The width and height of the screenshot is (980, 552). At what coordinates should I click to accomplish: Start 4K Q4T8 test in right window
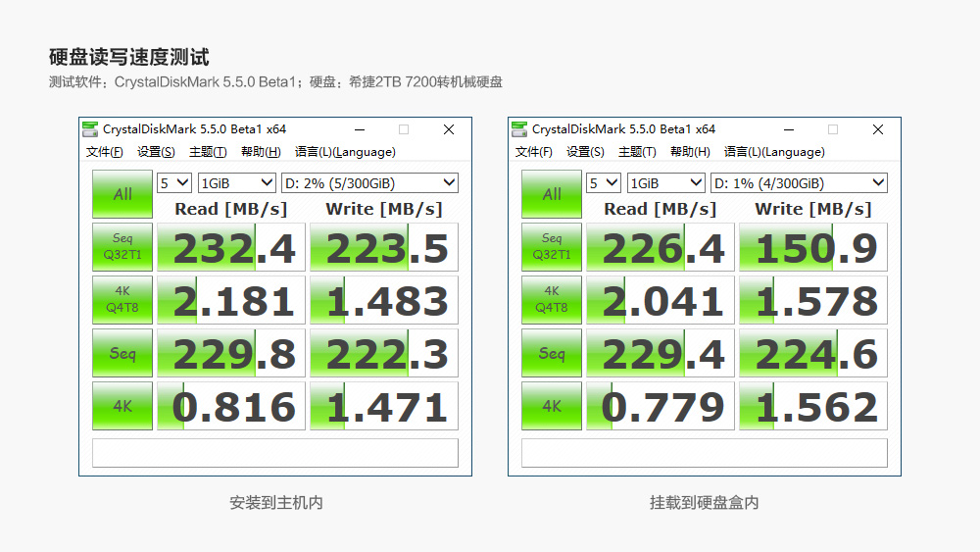(x=552, y=300)
